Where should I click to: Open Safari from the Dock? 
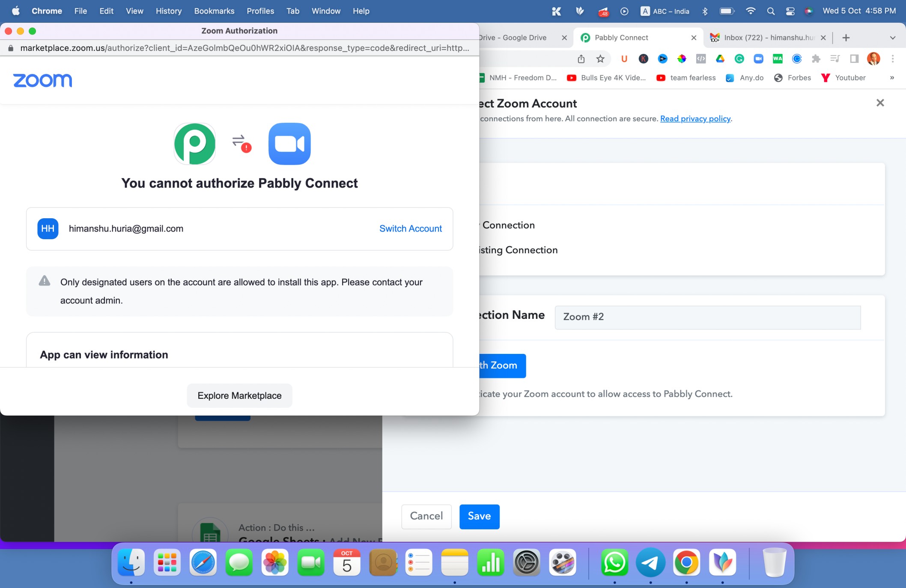pyautogui.click(x=203, y=562)
